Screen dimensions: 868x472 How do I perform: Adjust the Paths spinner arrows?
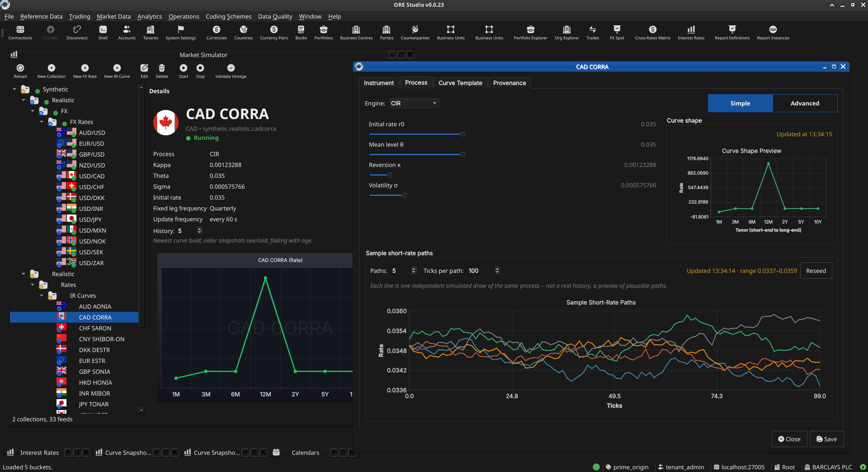(x=414, y=271)
